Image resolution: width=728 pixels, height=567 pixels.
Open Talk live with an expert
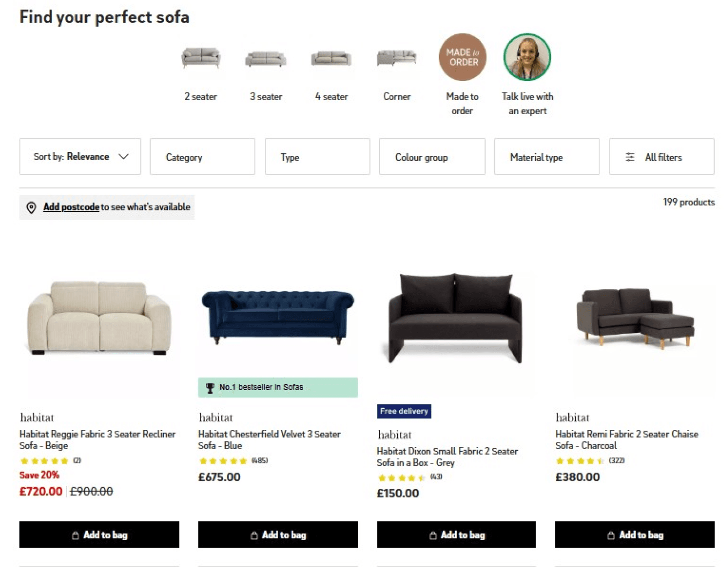pos(527,57)
